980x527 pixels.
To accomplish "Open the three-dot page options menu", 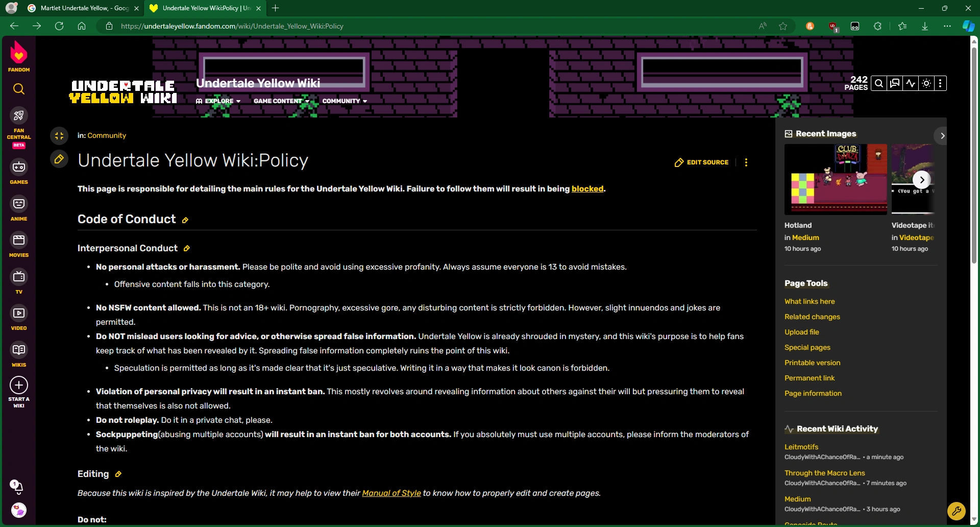I will pyautogui.click(x=746, y=162).
